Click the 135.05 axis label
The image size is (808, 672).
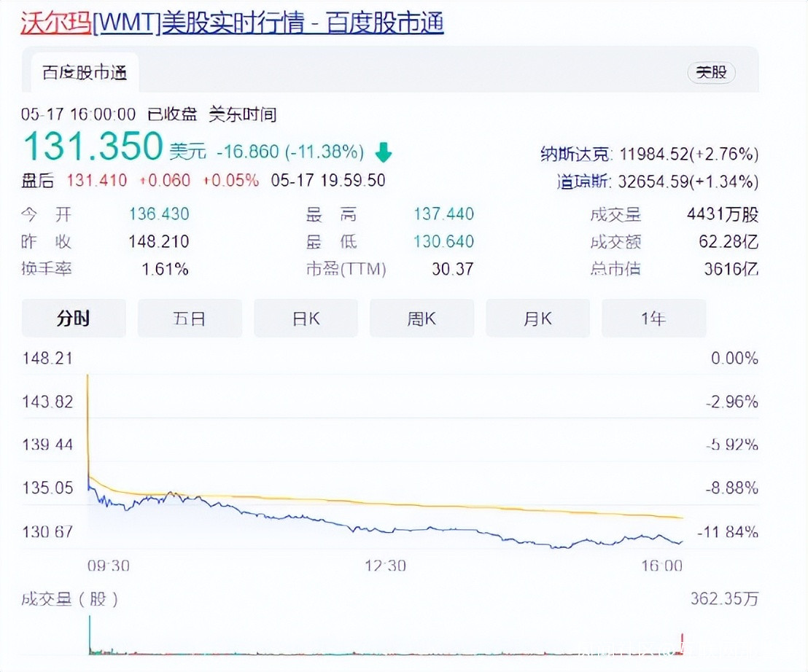click(x=47, y=488)
